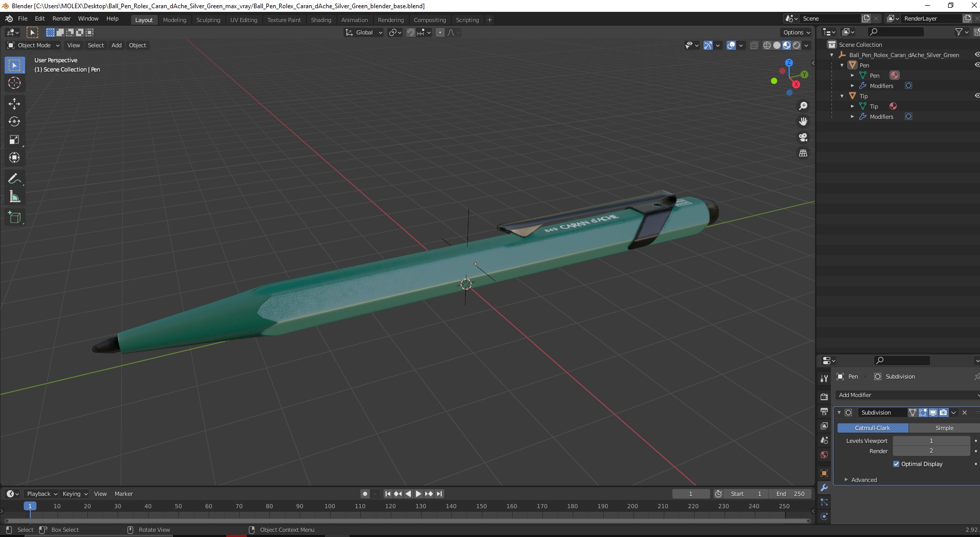Toggle viewport gizmos display
Screen dimensions: 980x537
[708, 45]
